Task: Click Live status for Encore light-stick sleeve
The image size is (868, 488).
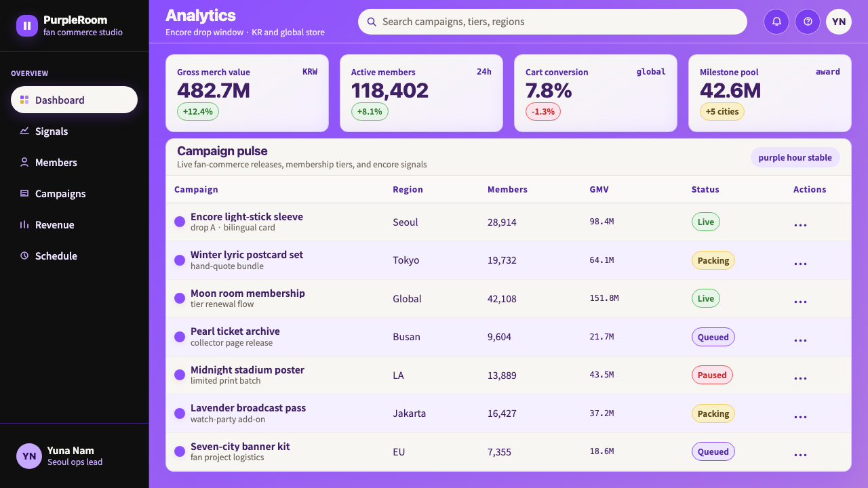Action: point(706,222)
